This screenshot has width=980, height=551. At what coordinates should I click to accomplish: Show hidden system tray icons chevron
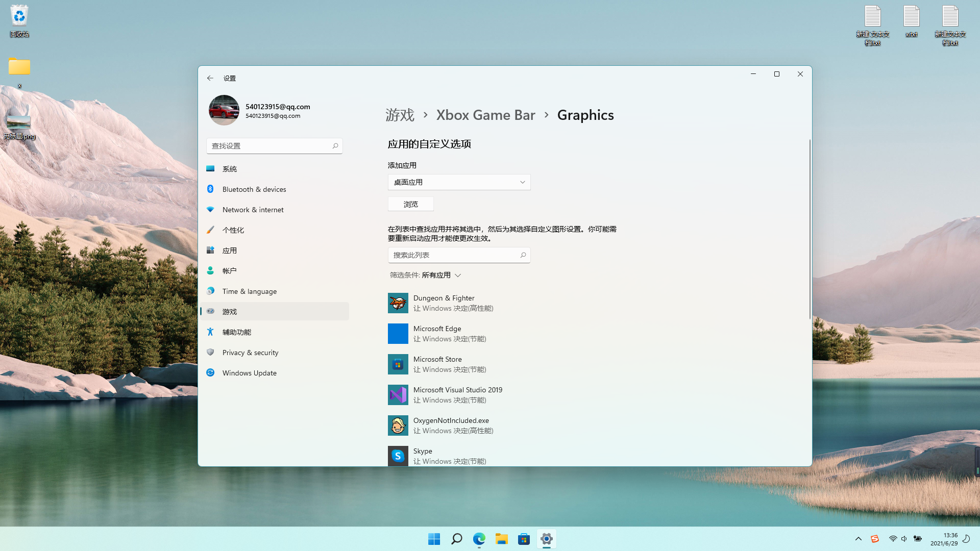pyautogui.click(x=858, y=539)
